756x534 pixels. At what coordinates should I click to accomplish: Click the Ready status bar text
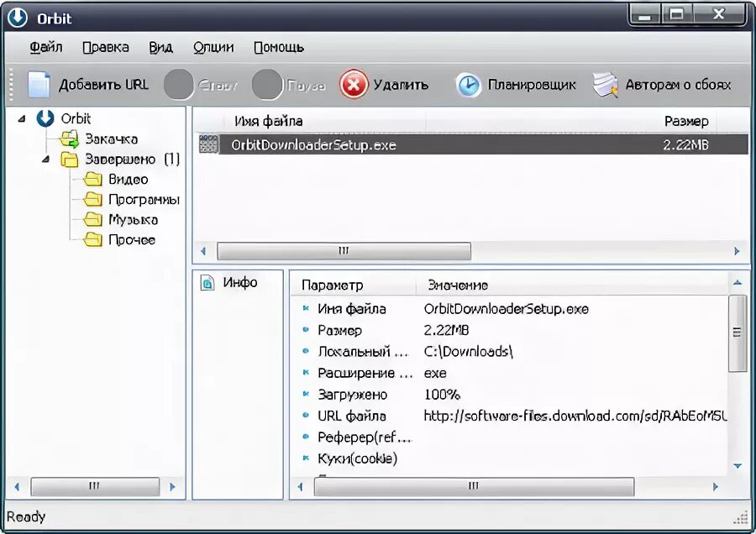pyautogui.click(x=26, y=516)
